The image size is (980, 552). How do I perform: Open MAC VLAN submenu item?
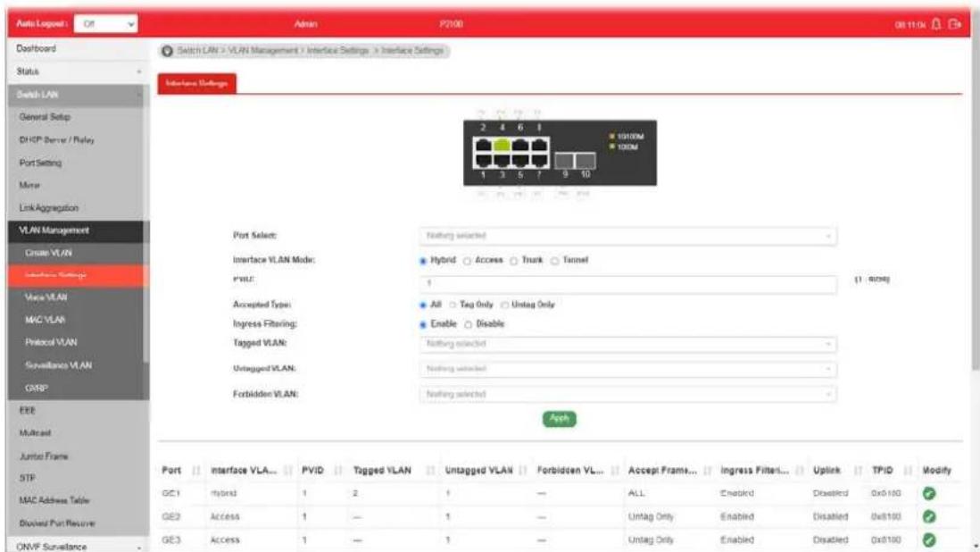45,320
